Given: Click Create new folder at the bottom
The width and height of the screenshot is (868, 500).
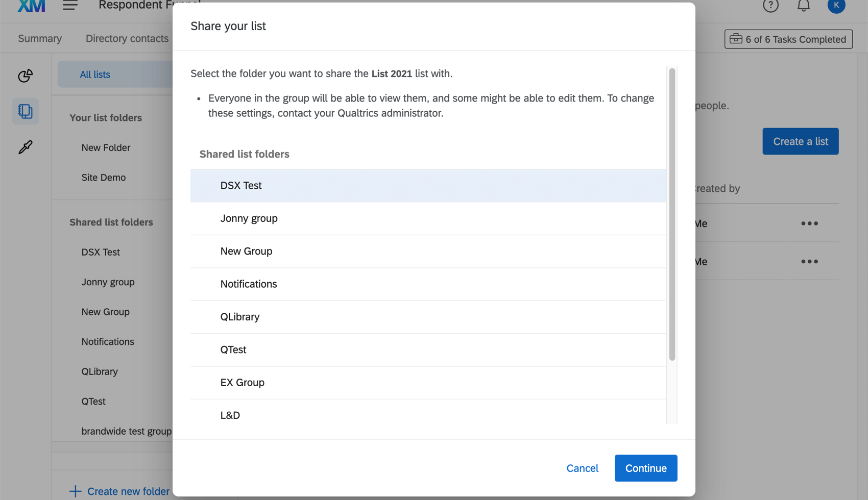Looking at the screenshot, I should [128, 491].
